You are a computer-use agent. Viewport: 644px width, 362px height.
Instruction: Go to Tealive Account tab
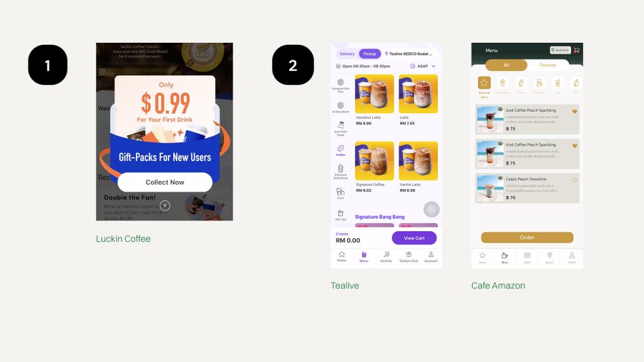point(430,257)
